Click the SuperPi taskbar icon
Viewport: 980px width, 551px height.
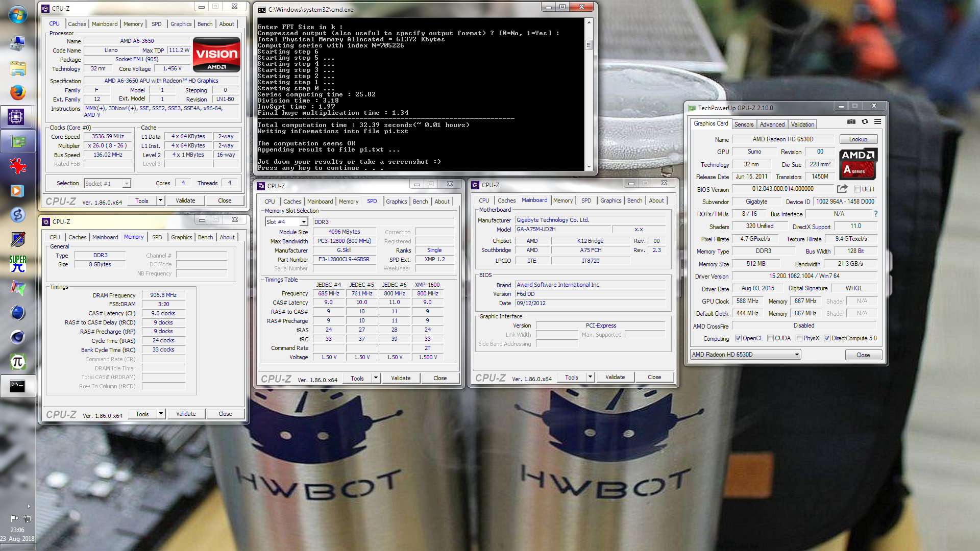[x=18, y=264]
